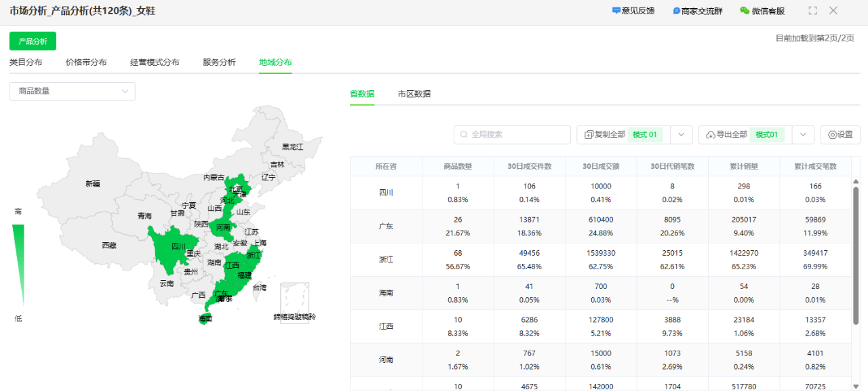Select 西藏 region on the map
This screenshot has height=392, width=868.
tap(109, 246)
